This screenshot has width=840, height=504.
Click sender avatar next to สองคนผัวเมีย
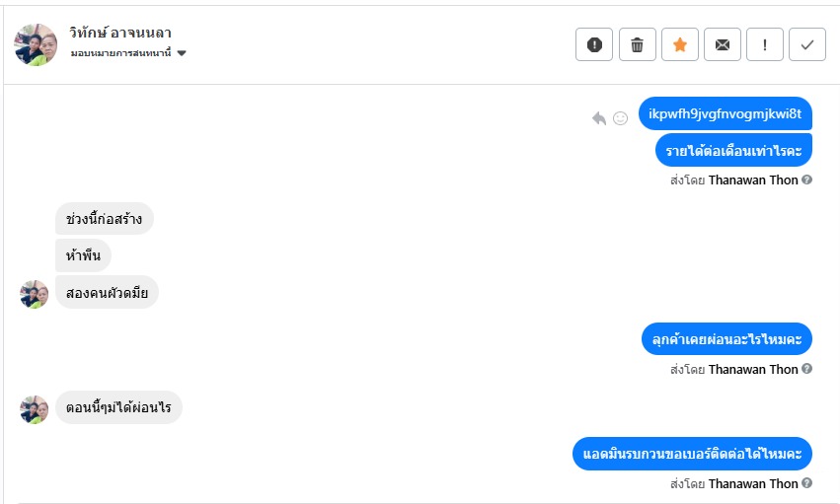(35, 294)
